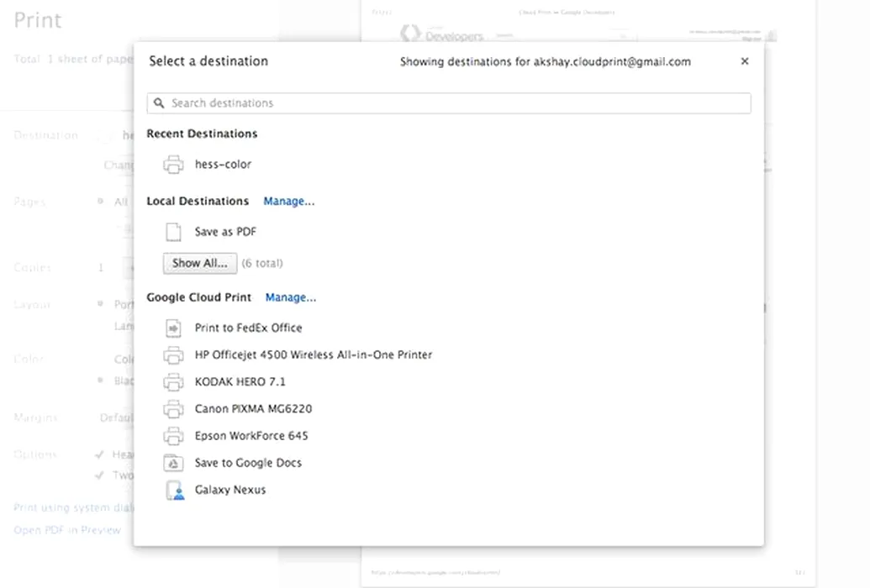
Task: Toggle Headers and footers checkbox in Print panel
Action: coord(100,455)
